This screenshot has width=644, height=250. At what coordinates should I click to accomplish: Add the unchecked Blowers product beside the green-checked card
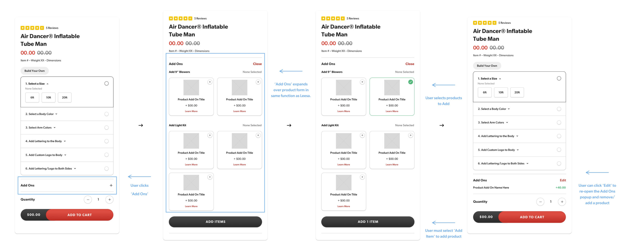coord(362,82)
